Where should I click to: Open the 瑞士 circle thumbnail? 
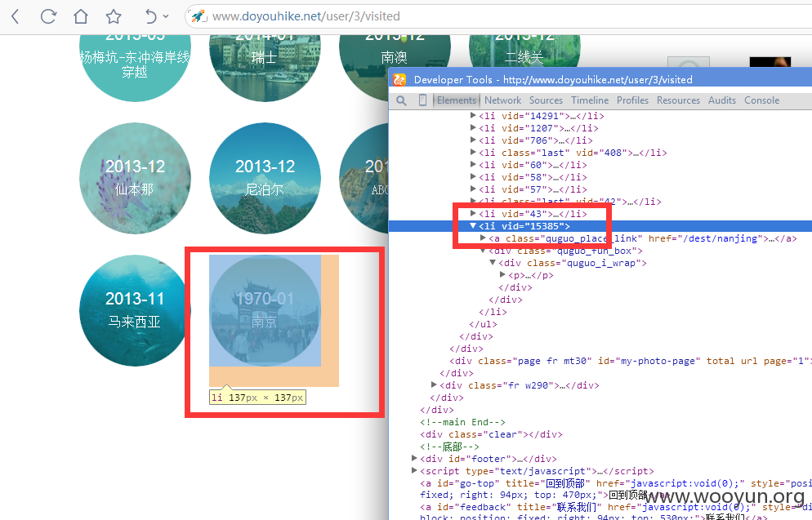pos(265,69)
